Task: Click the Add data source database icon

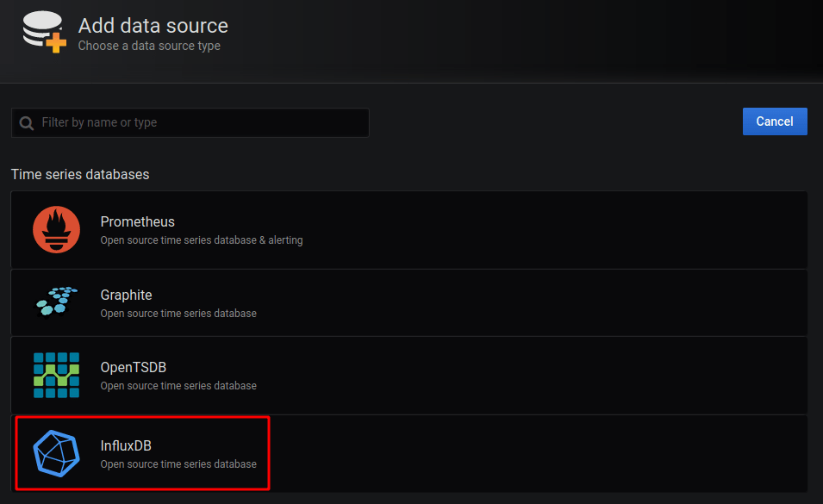Action: point(45,33)
